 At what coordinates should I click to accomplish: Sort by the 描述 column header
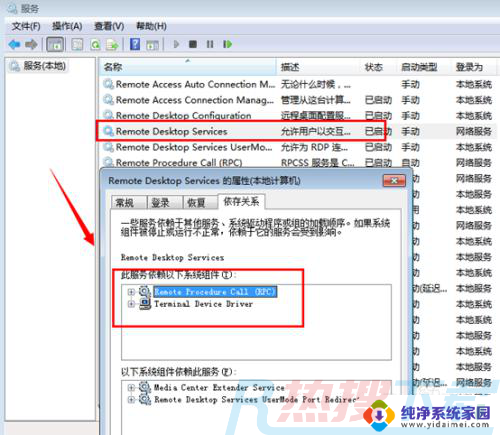(318, 67)
